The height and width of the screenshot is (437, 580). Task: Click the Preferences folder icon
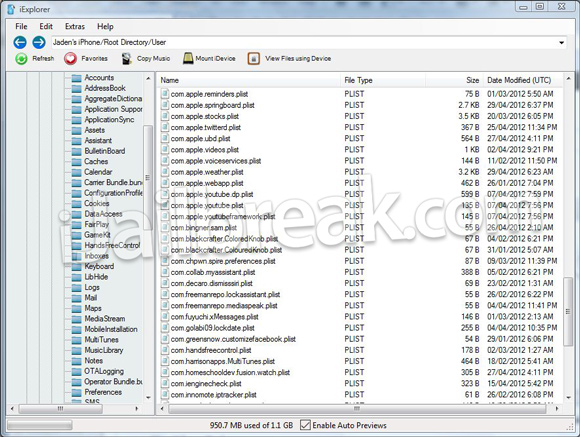point(77,392)
